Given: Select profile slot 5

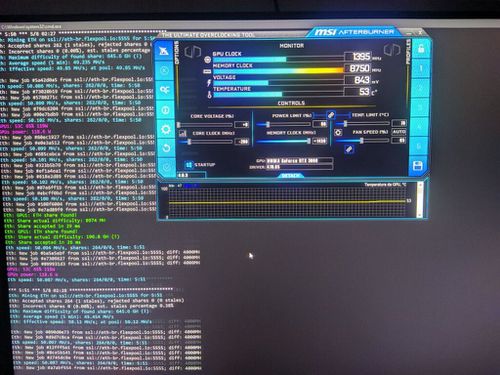Looking at the screenshot, I should [x=419, y=146].
